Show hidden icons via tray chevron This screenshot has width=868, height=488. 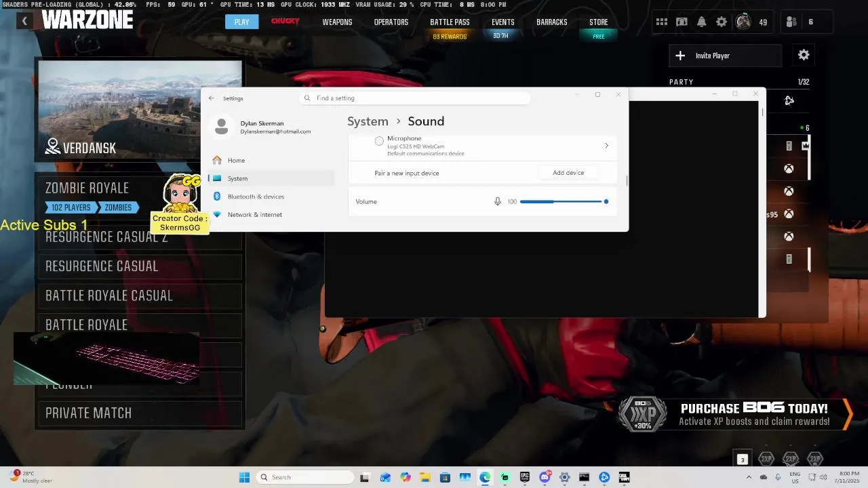tap(749, 477)
